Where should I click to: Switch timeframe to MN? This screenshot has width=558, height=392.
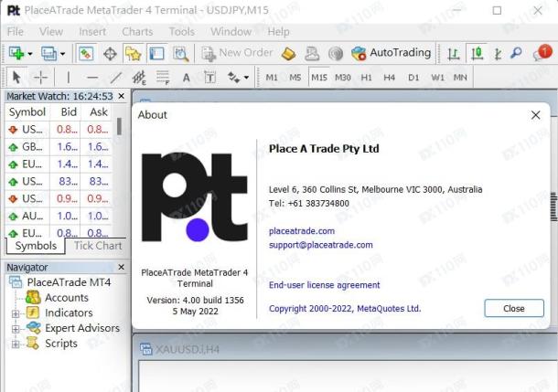coord(460,78)
